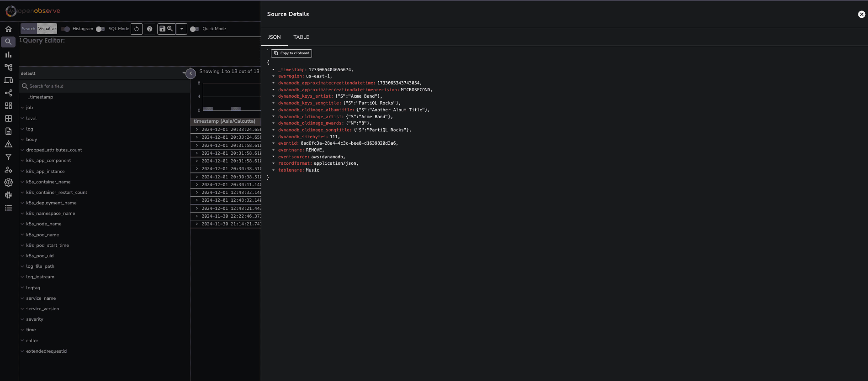Click Copy to clipboard button
Viewport: 868px width, 381px height.
click(x=291, y=53)
